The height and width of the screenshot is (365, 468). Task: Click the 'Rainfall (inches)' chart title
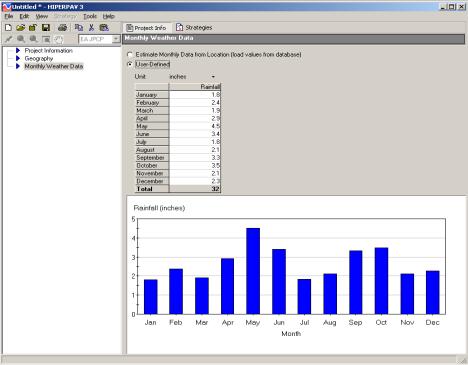point(159,208)
